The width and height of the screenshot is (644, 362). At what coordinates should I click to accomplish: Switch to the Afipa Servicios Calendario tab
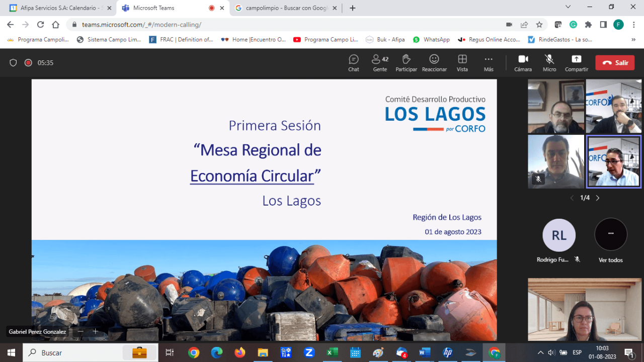click(58, 8)
